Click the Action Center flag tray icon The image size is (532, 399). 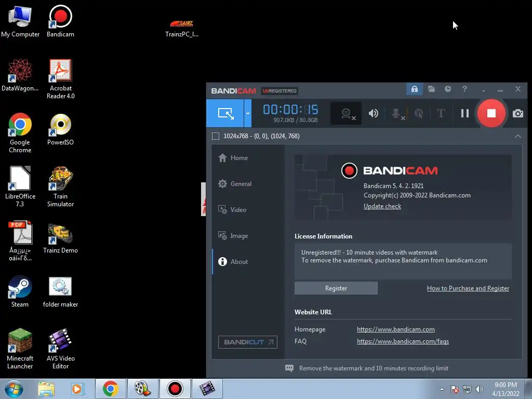(x=455, y=389)
